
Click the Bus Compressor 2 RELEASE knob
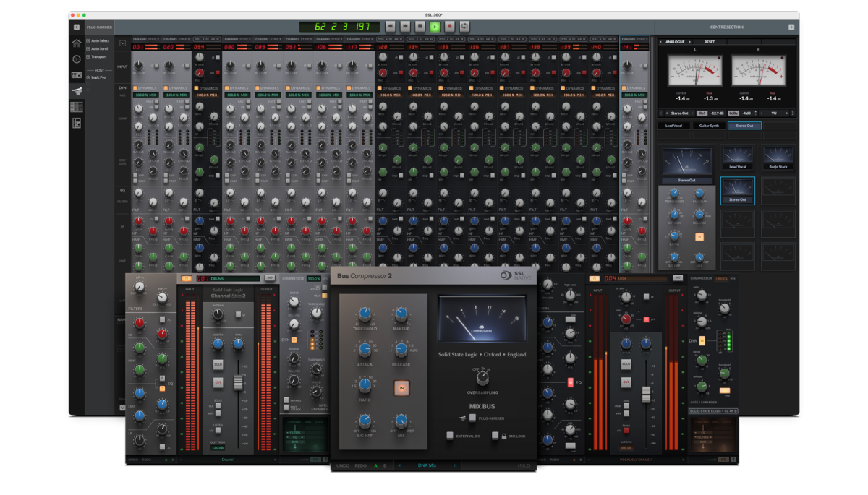(x=401, y=350)
